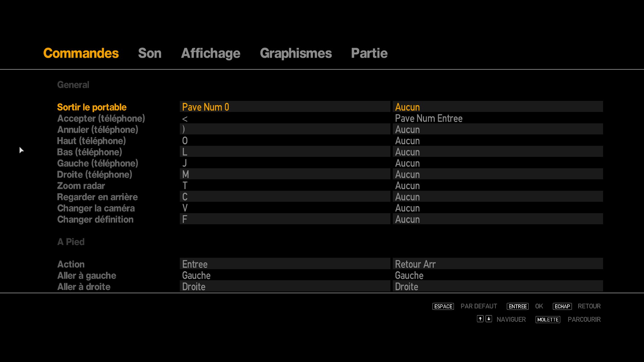Select the Regarder en arrière command label

click(97, 197)
